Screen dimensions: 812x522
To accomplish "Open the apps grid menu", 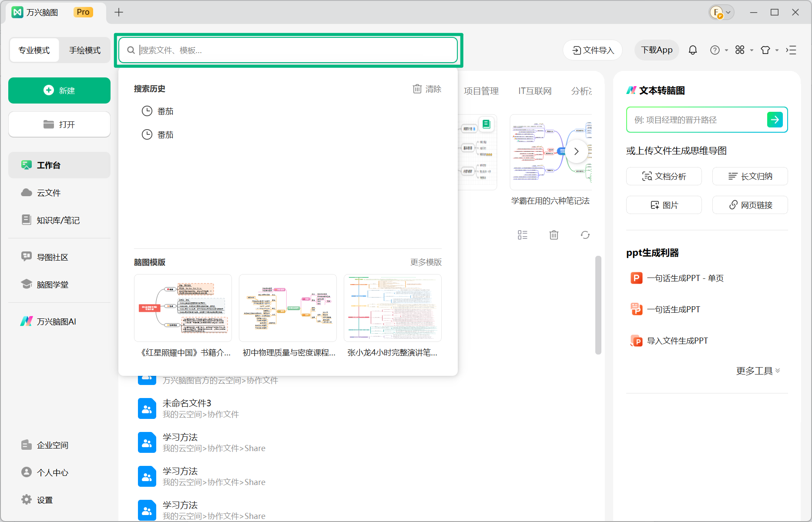I will point(740,50).
